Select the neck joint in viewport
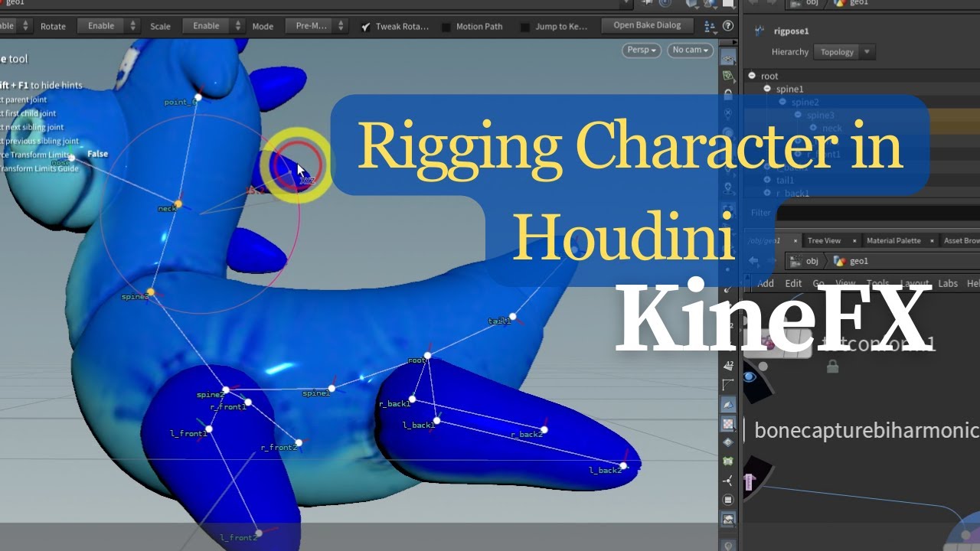 (x=178, y=204)
